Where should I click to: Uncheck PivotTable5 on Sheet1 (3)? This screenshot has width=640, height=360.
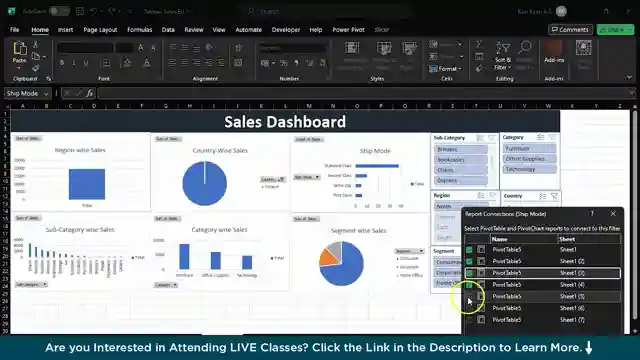[469, 273]
